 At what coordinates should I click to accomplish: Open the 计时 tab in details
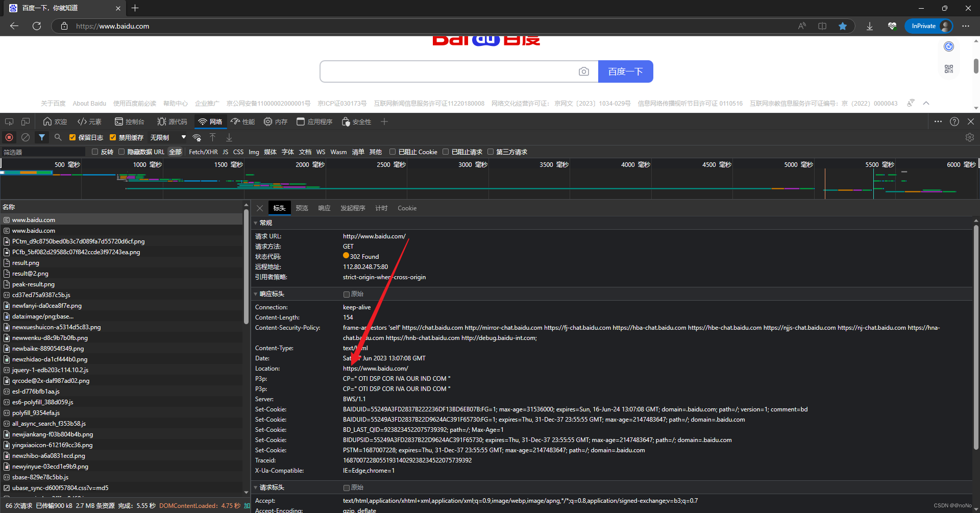(x=381, y=208)
